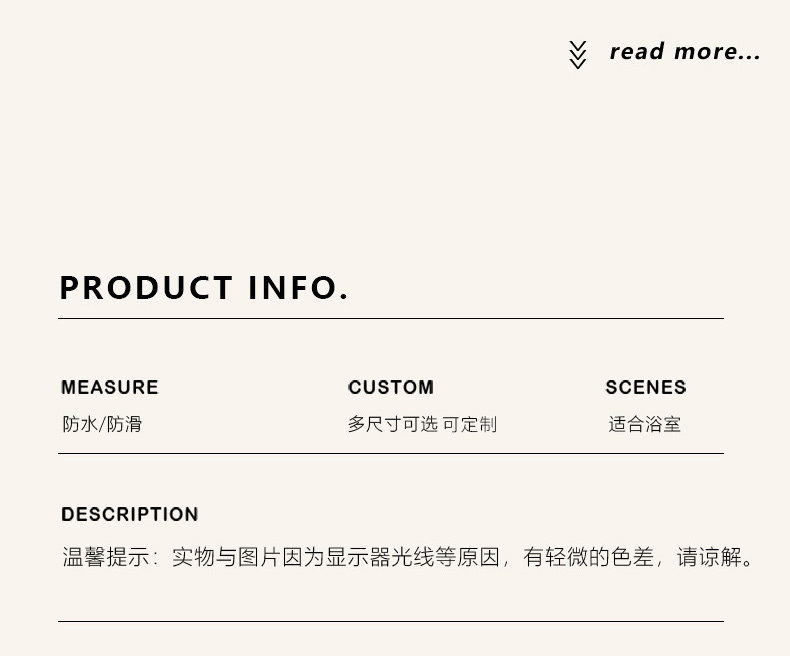Click the 适合浴室 text
790x656 pixels.
(x=645, y=424)
